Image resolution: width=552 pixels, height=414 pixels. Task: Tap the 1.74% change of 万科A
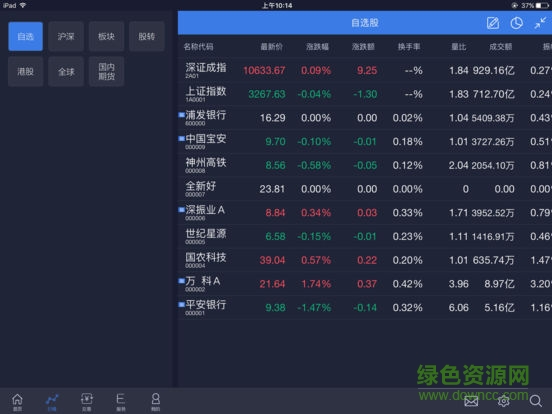click(x=316, y=284)
